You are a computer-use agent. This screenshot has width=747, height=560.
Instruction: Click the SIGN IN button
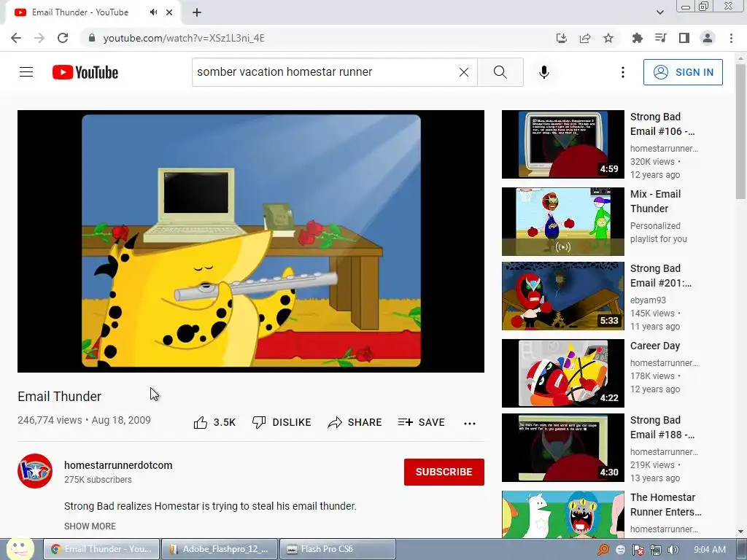click(683, 72)
